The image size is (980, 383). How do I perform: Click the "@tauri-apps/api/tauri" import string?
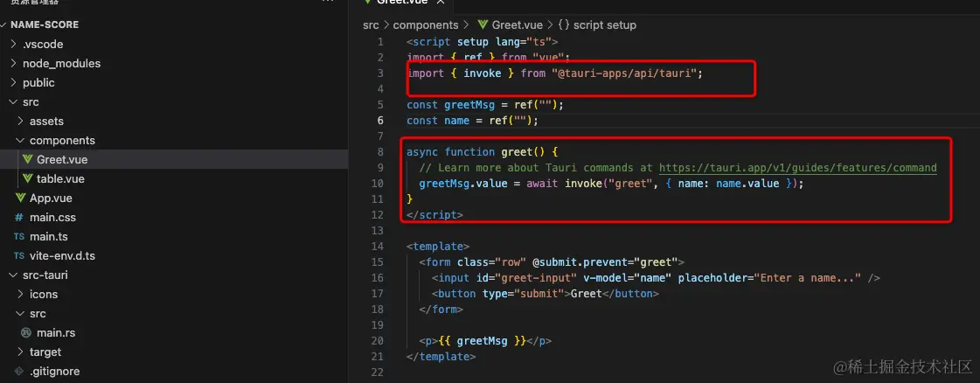point(623,73)
